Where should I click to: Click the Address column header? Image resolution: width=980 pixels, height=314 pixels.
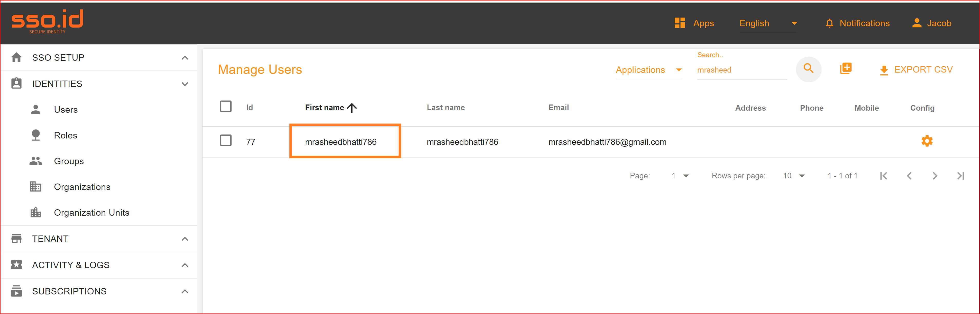point(750,108)
